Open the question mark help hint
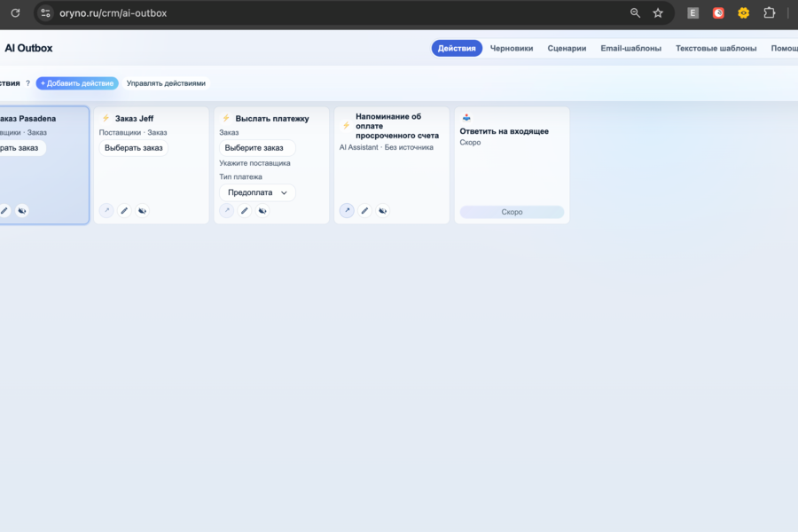Viewport: 798px width, 532px height. coord(28,83)
